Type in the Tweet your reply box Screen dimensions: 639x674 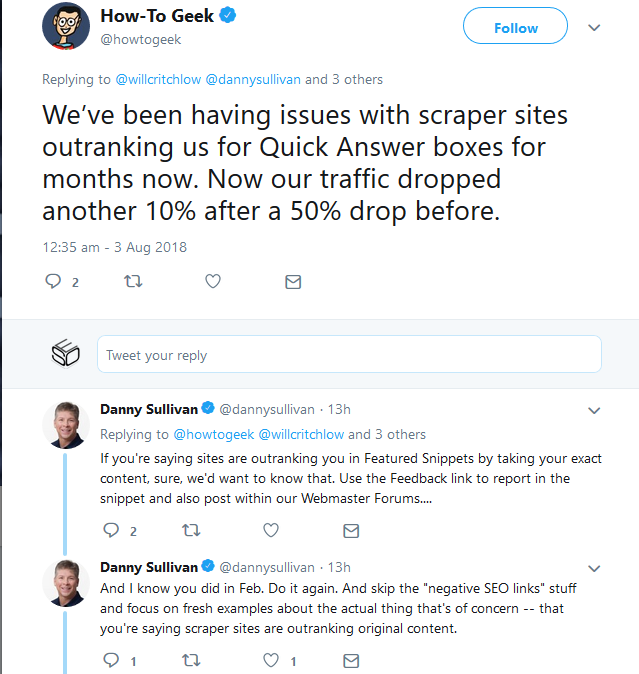(x=349, y=355)
